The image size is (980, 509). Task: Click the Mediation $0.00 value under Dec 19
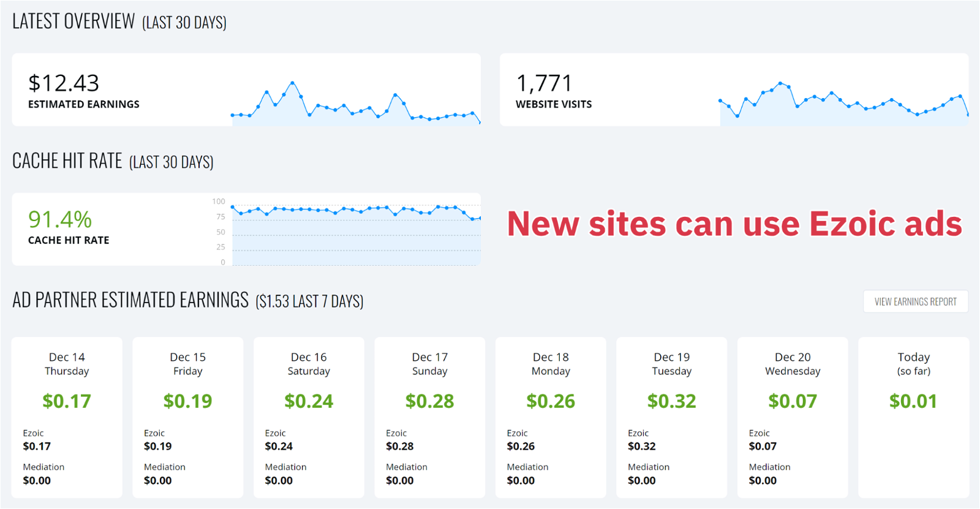pos(641,481)
